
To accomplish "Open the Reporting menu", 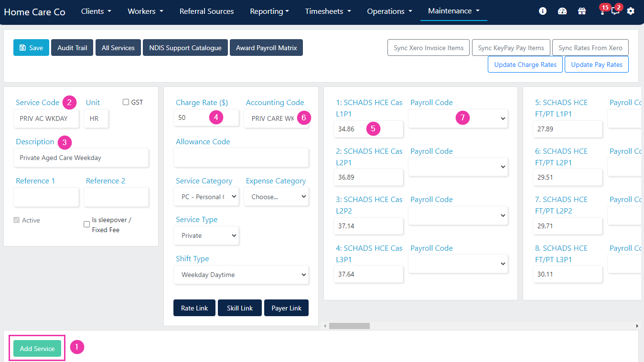I will [x=269, y=11].
